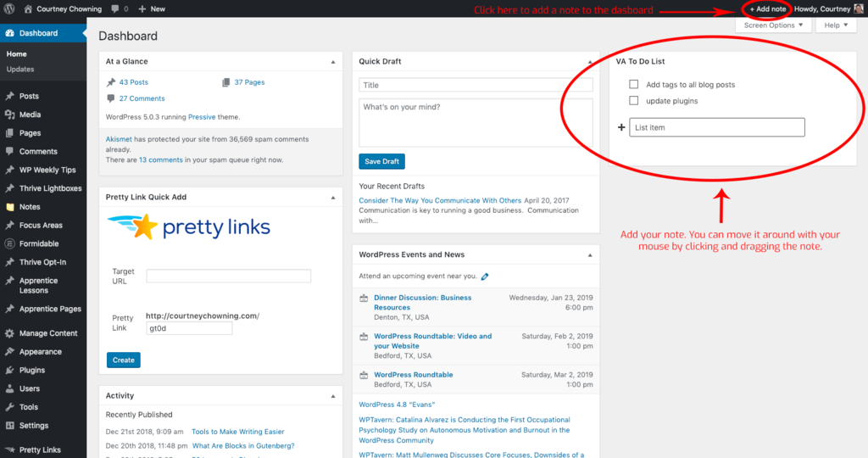Click the Tools wrench icon
Viewport: 868px width, 458px height.
point(9,407)
